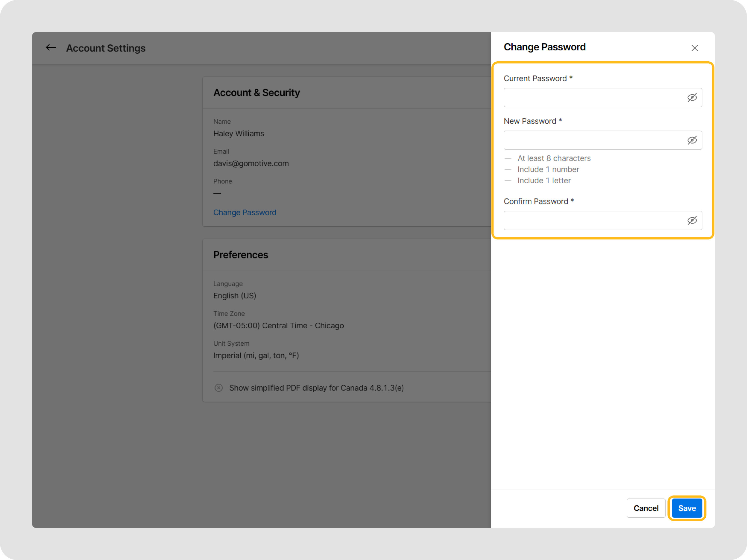Viewport: 747px width, 560px height.
Task: Toggle Confirm Password visibility
Action: [692, 220]
